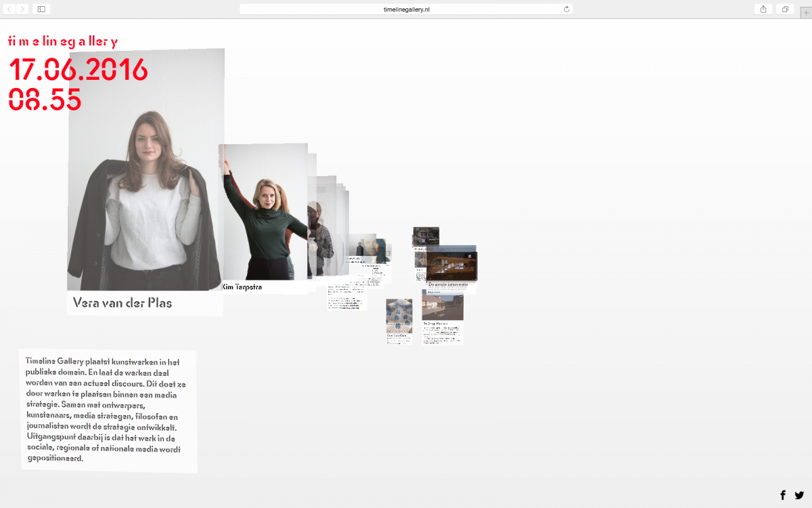The width and height of the screenshot is (812, 508).
Task: Click the Timeline Gallery description text block
Action: pos(108,410)
